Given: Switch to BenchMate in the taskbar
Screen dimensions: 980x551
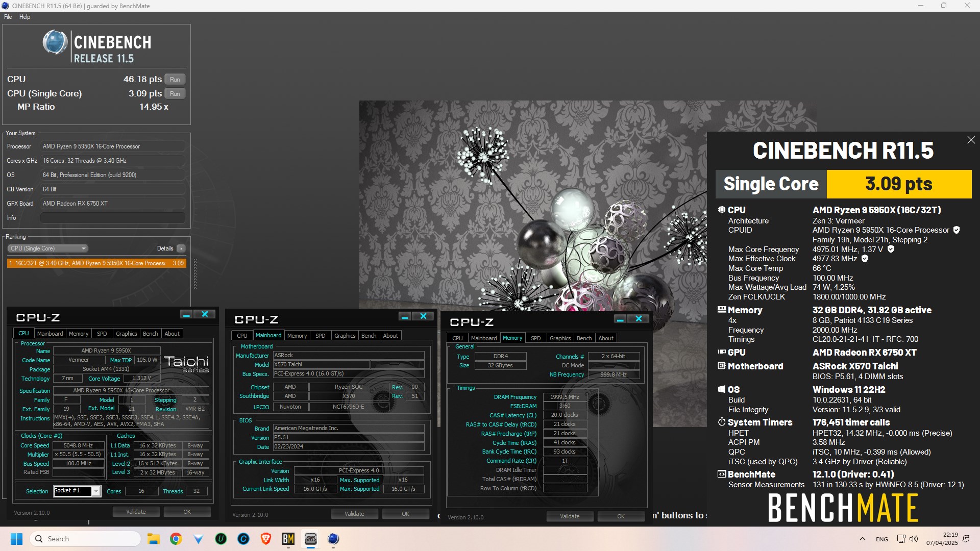Looking at the screenshot, I should pyautogui.click(x=288, y=539).
